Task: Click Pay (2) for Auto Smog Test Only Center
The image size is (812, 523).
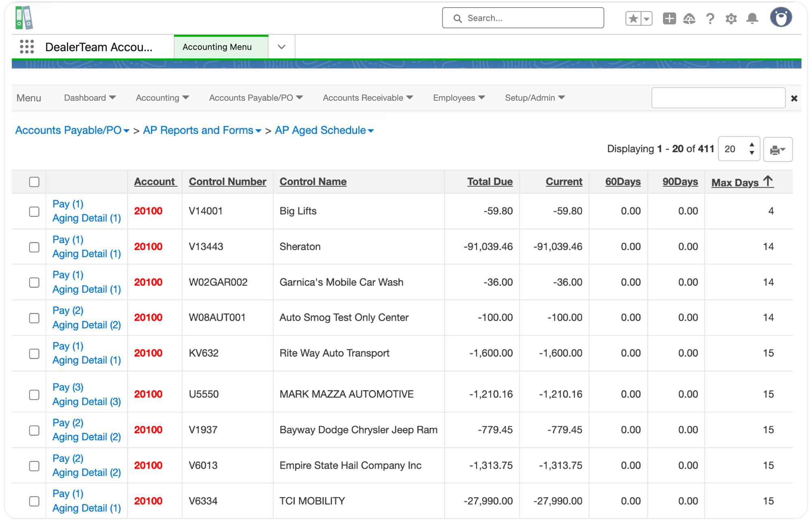Action: tap(68, 311)
